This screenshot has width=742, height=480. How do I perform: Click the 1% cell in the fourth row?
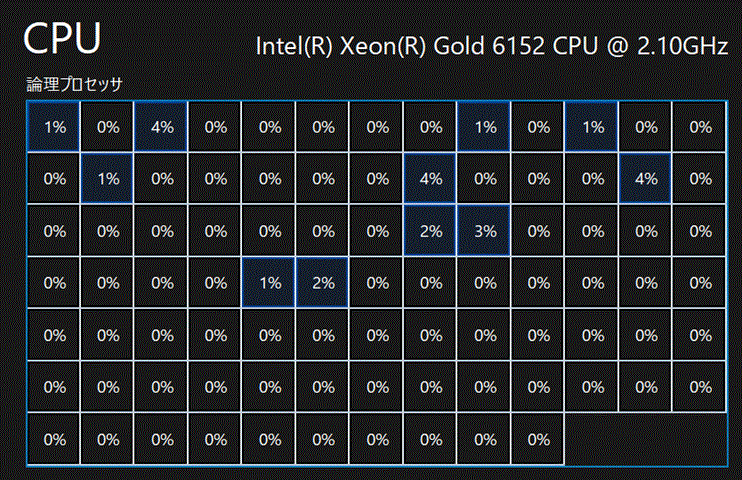[x=269, y=283]
